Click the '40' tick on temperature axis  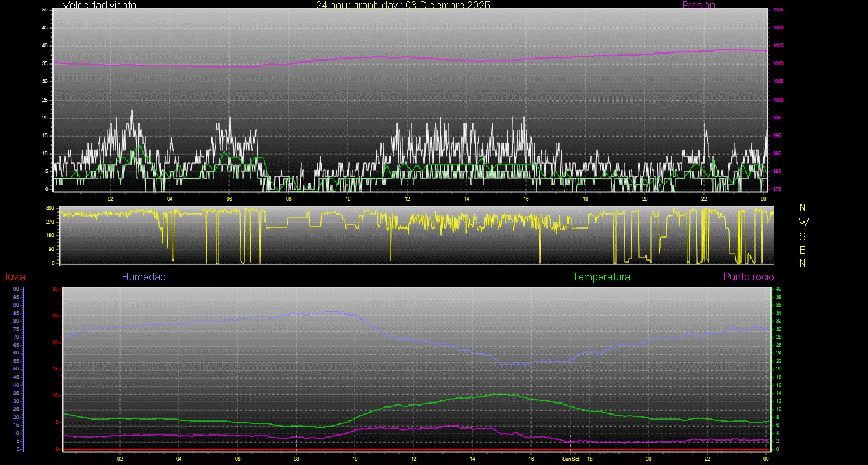click(778, 289)
